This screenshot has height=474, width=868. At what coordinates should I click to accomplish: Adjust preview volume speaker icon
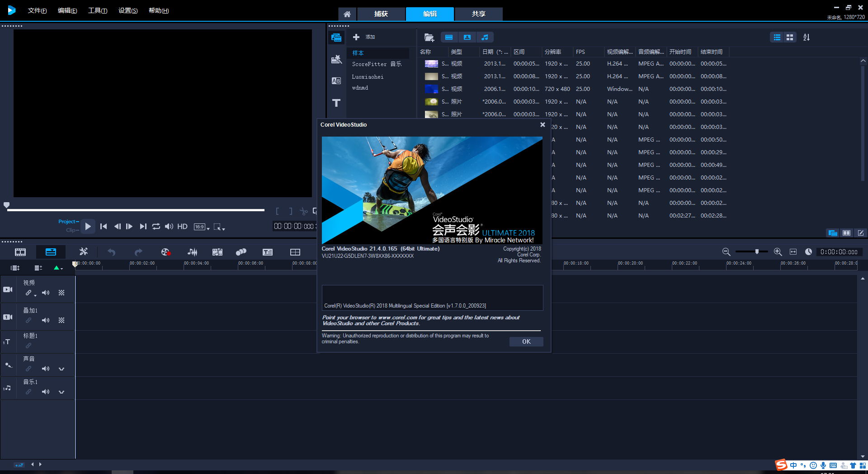pyautogui.click(x=169, y=227)
